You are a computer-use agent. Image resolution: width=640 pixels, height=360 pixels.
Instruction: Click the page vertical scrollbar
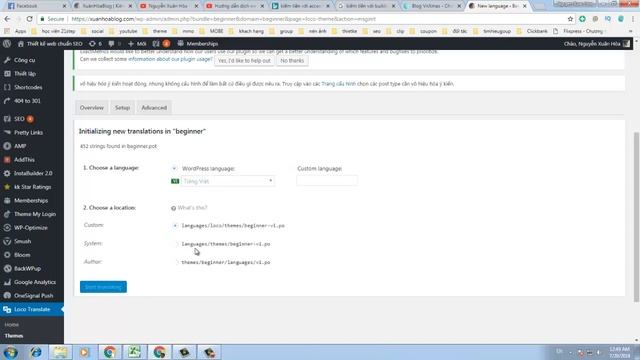click(636, 217)
